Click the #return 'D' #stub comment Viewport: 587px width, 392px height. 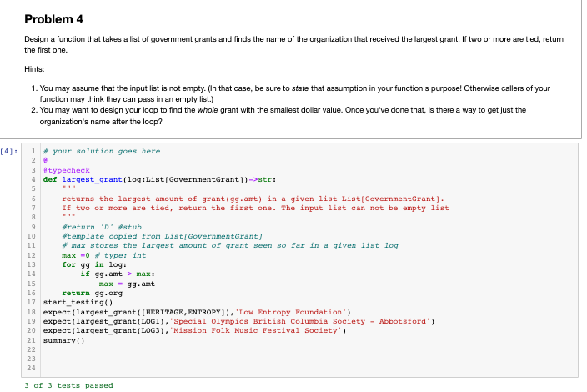(x=102, y=227)
